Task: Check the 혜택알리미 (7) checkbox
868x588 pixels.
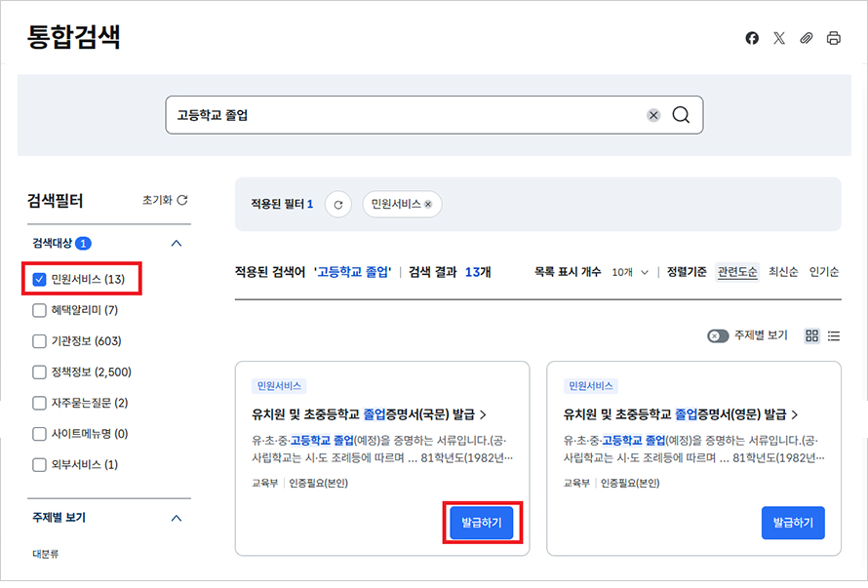Action: pos(39,310)
